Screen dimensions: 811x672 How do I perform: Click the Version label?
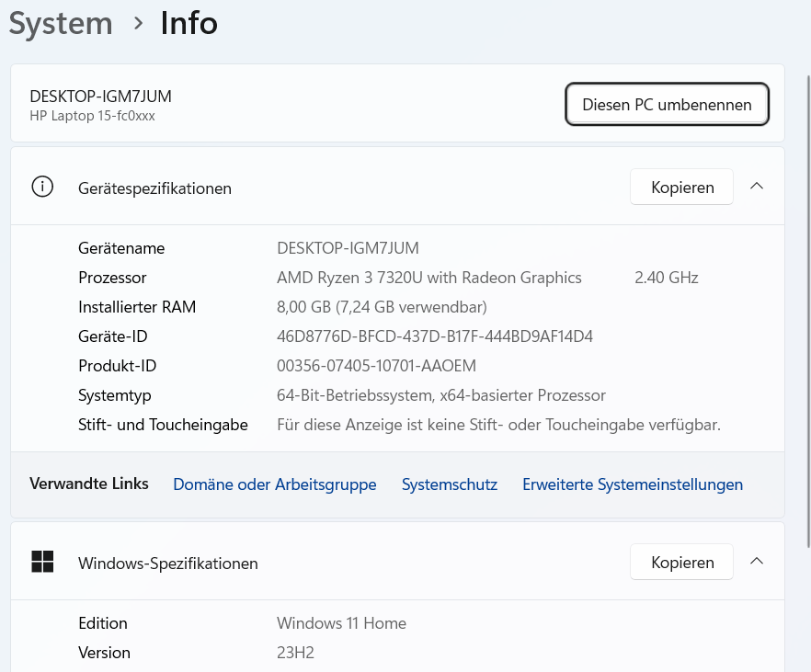tap(105, 653)
